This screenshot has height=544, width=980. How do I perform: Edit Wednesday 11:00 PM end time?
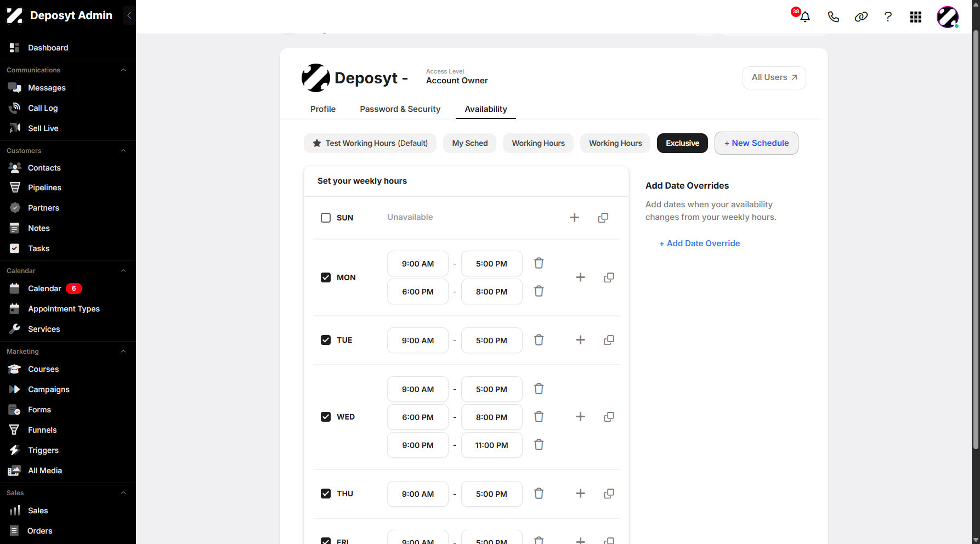(492, 445)
